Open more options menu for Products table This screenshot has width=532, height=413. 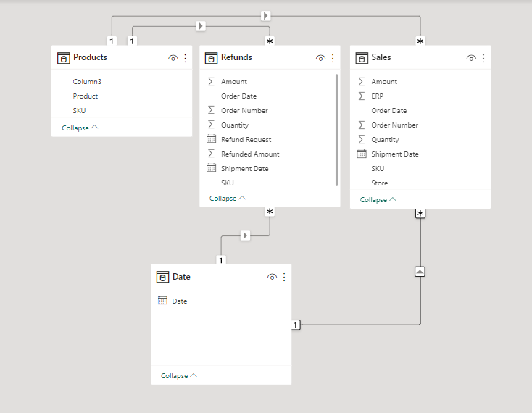point(186,58)
